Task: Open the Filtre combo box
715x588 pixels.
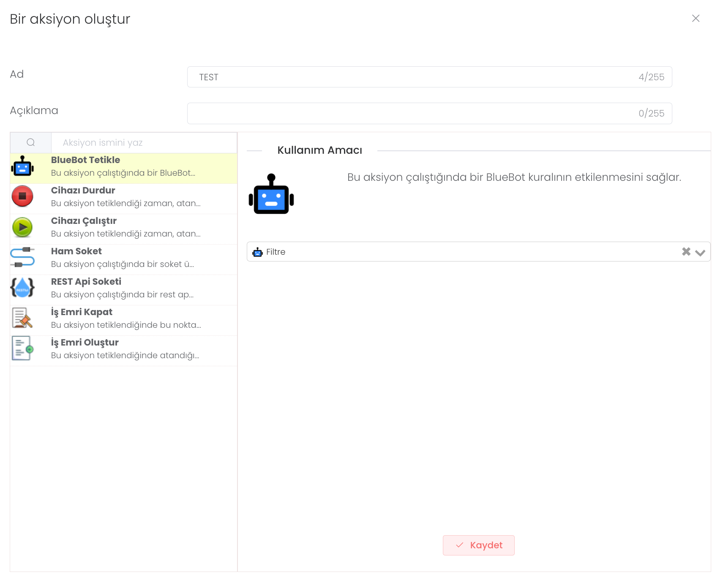Action: pos(465,252)
